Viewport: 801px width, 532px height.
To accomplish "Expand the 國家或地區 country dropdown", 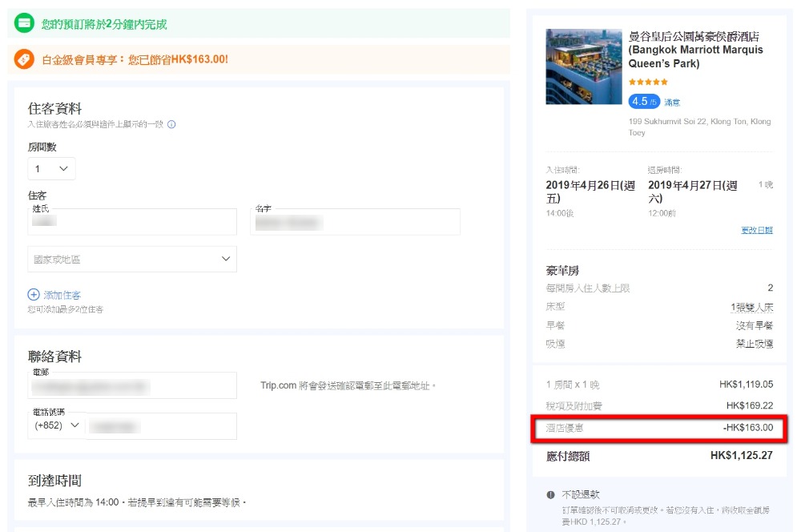I will tap(132, 260).
